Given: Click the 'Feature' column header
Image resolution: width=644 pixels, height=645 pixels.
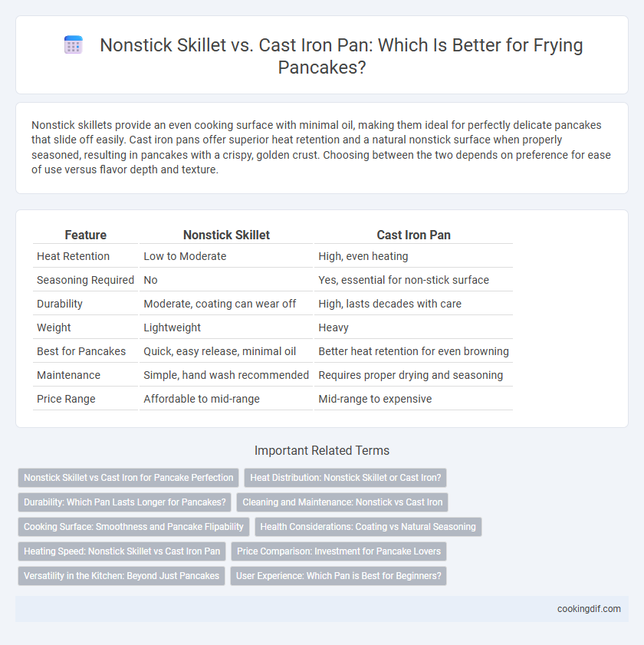Looking at the screenshot, I should pyautogui.click(x=86, y=235).
